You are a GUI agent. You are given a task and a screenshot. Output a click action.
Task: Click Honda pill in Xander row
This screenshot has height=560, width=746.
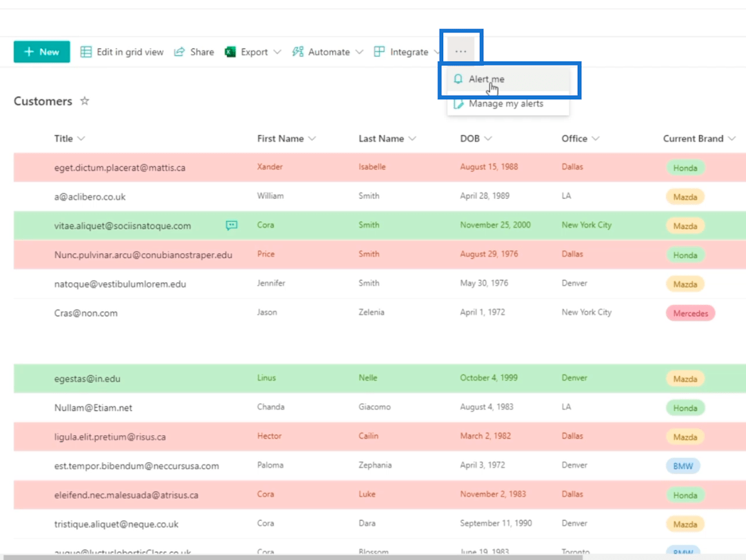[685, 168]
